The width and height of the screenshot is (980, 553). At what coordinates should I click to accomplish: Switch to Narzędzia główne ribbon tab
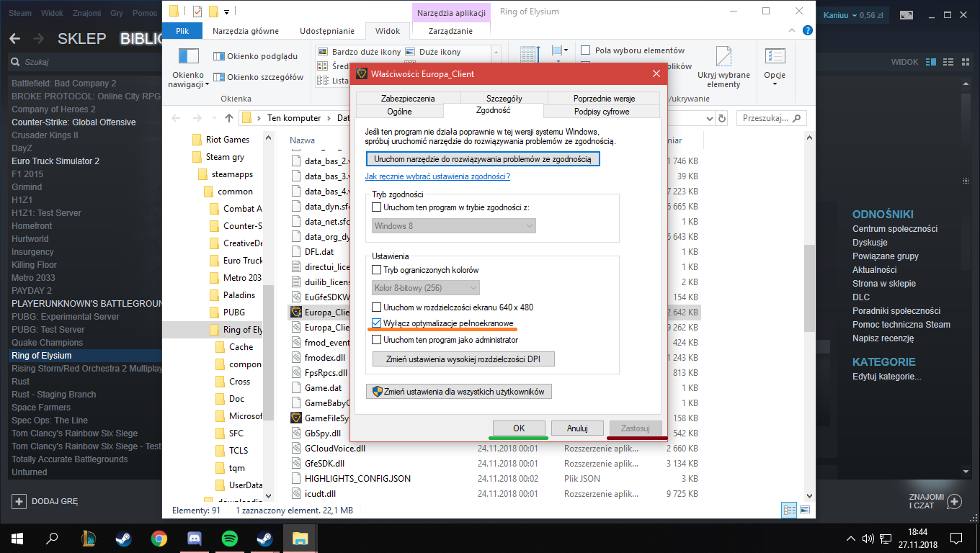(246, 31)
